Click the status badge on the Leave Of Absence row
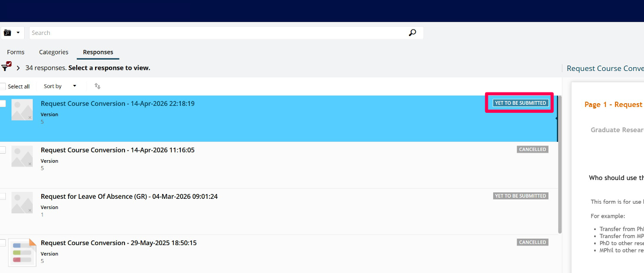 pyautogui.click(x=521, y=196)
